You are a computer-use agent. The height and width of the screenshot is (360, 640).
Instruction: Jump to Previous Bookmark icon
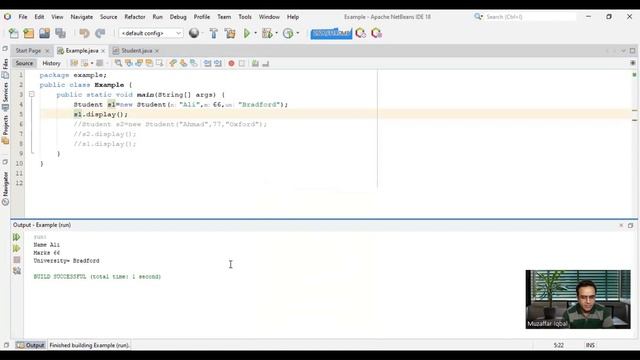[173, 63]
